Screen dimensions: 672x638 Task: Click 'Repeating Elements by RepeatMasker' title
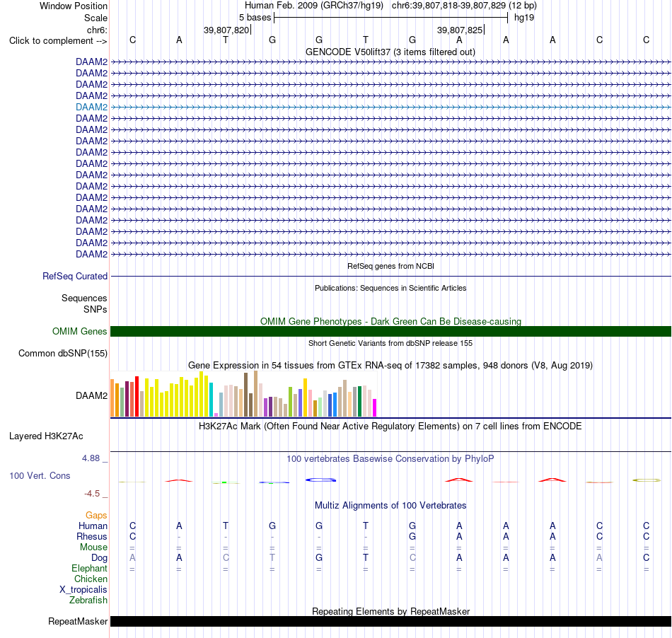tap(390, 611)
